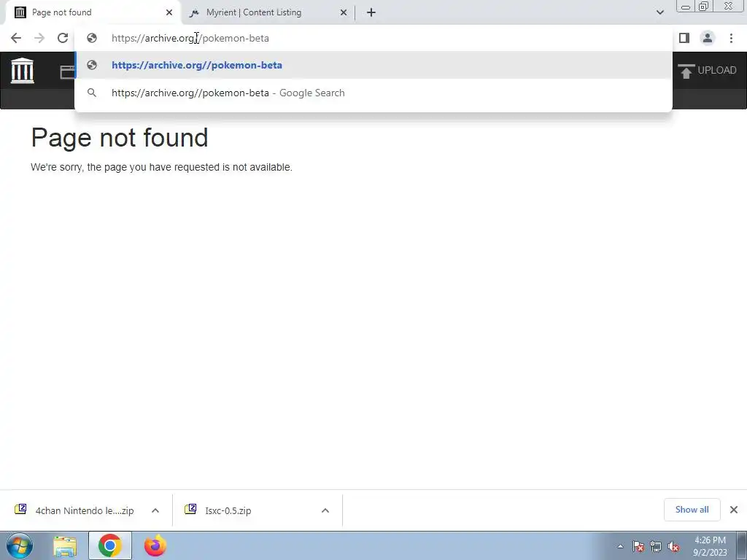Open the Windows Start menu
This screenshot has height=560, width=747.
[19, 545]
